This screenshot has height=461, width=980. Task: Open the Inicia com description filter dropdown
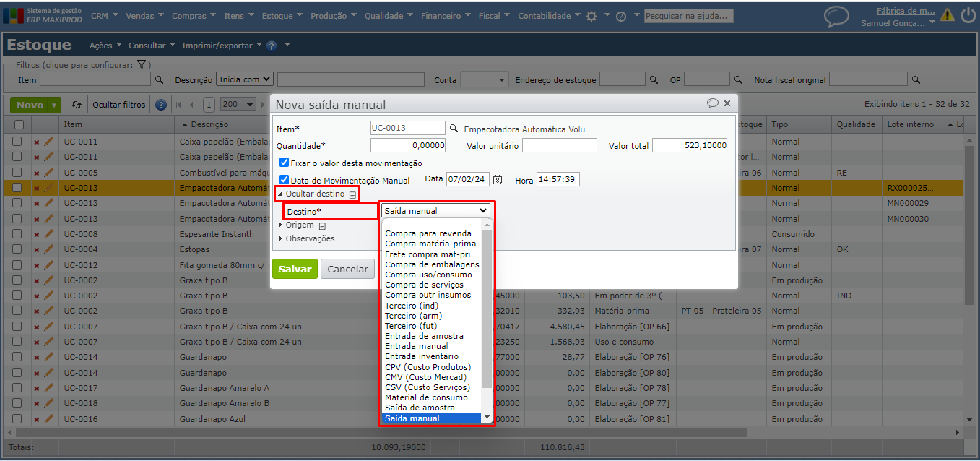coord(245,79)
